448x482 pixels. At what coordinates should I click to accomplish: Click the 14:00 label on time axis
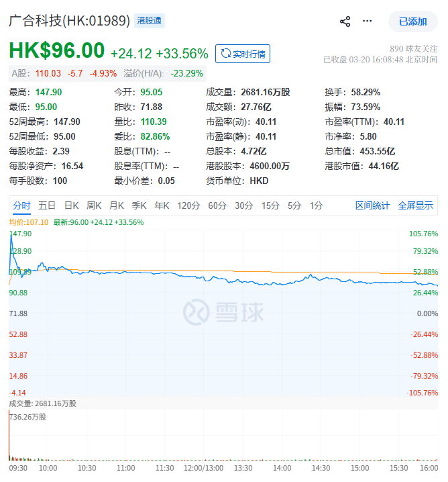(282, 468)
